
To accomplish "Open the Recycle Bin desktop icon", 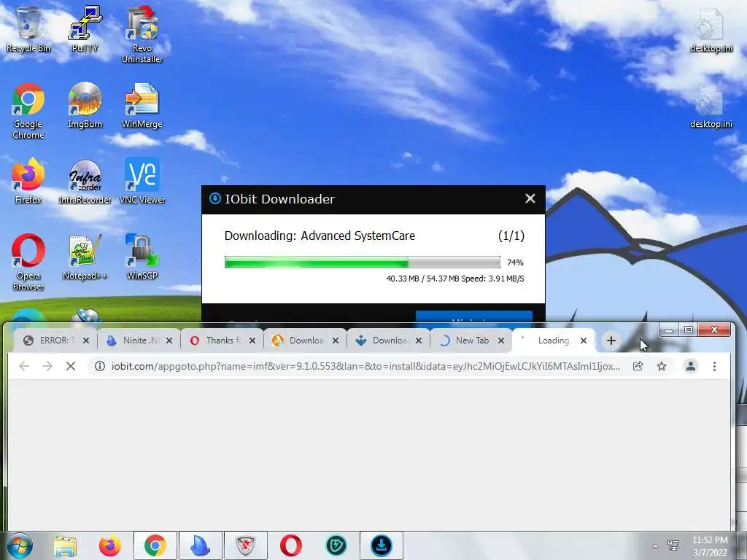I will (x=28, y=29).
